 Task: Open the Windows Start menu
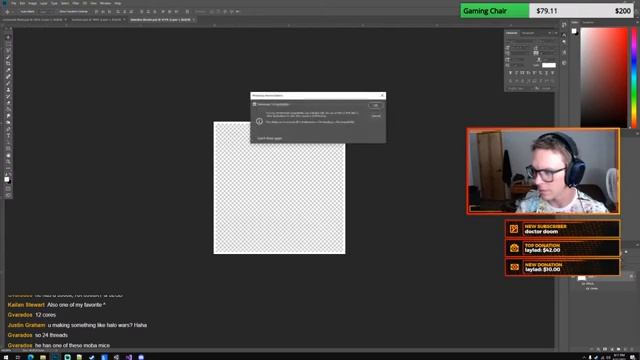point(6,357)
